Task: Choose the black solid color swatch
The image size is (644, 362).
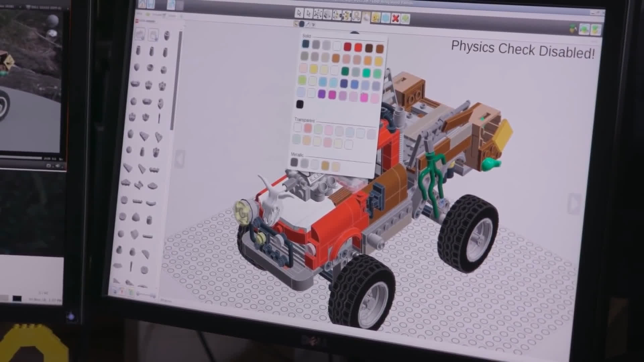Action: click(300, 104)
